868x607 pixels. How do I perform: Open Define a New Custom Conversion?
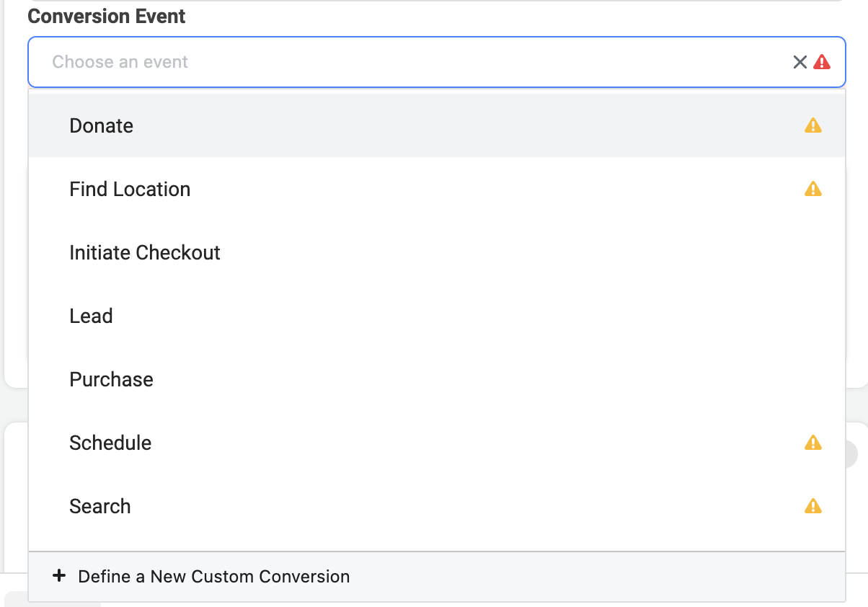[214, 577]
